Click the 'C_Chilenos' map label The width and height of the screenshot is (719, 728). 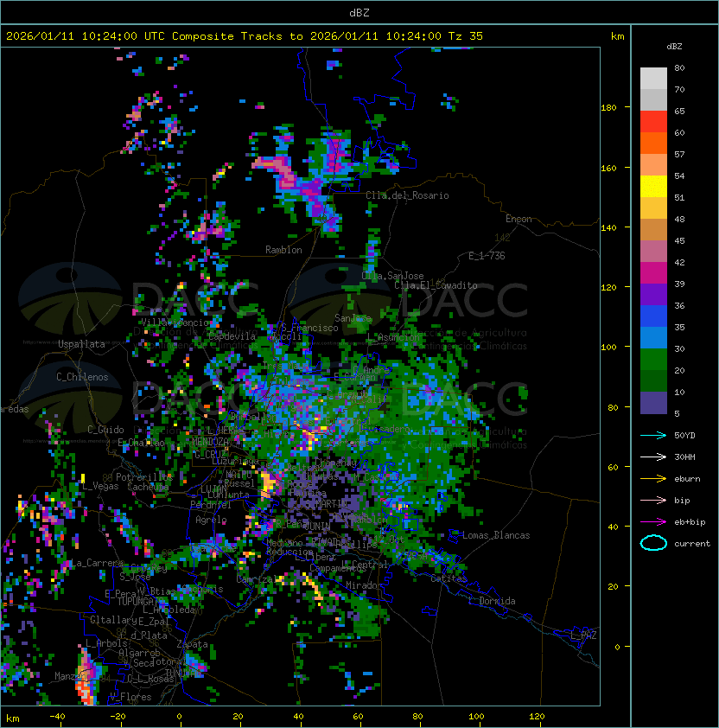[82, 377]
